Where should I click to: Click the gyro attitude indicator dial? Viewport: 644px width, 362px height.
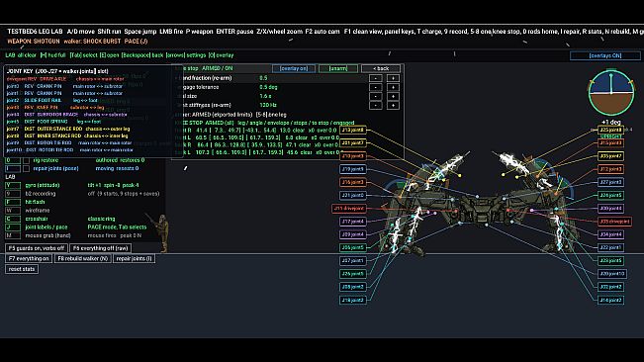tap(611, 93)
